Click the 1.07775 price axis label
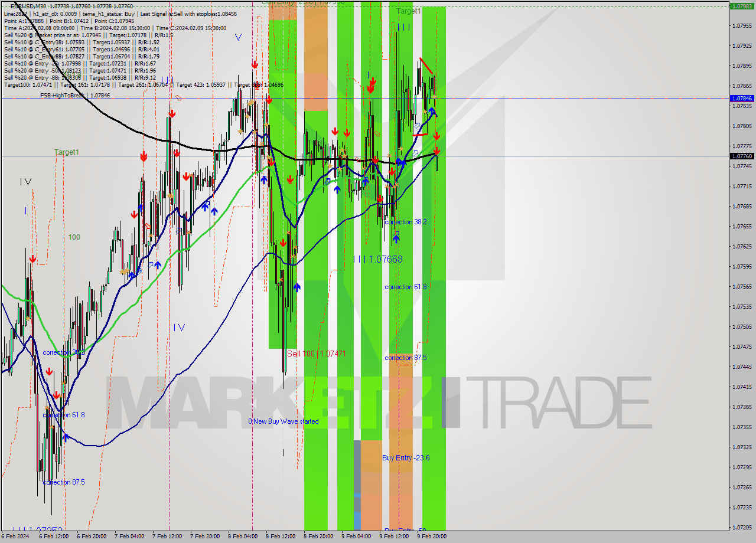 pos(742,146)
